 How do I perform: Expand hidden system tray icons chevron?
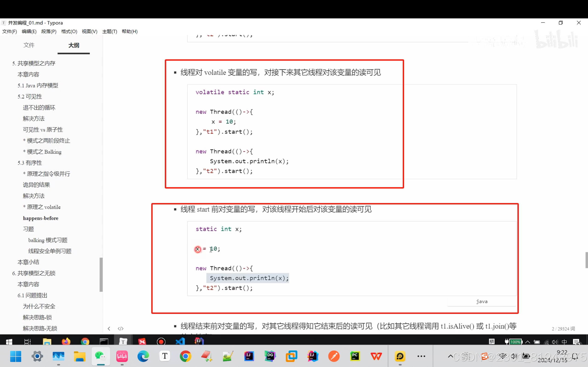pos(451,356)
